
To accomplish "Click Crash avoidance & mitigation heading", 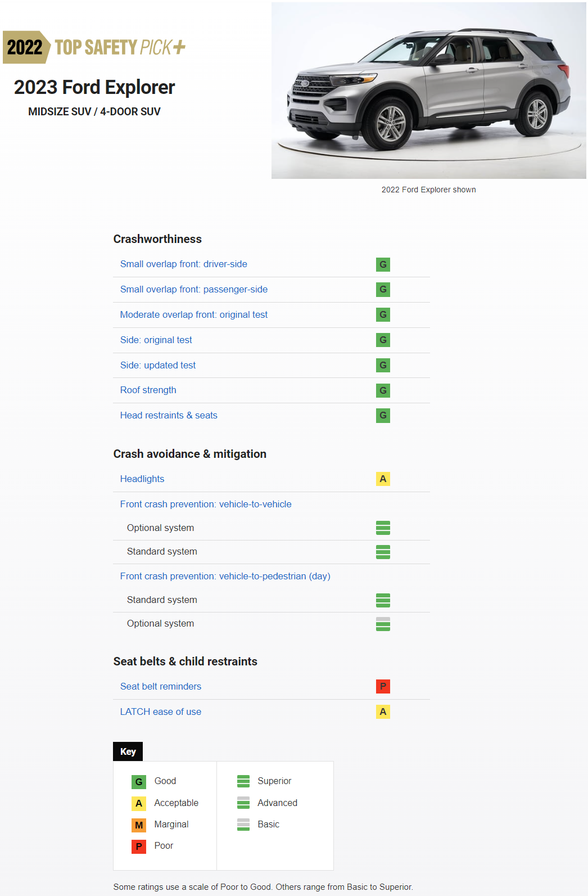I will [190, 454].
